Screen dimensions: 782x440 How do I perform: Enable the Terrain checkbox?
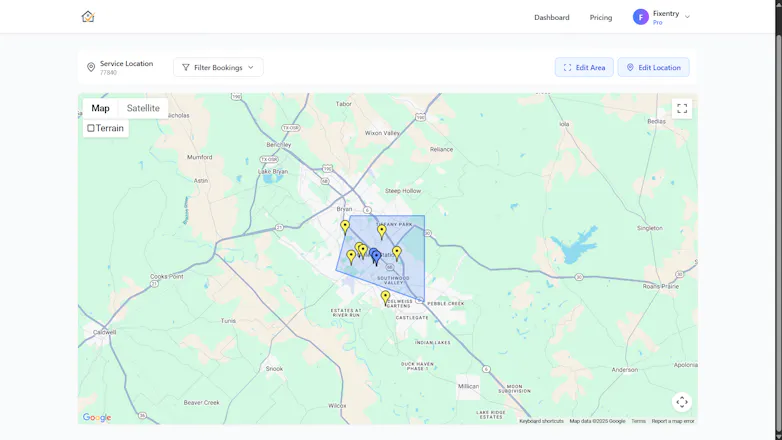91,128
